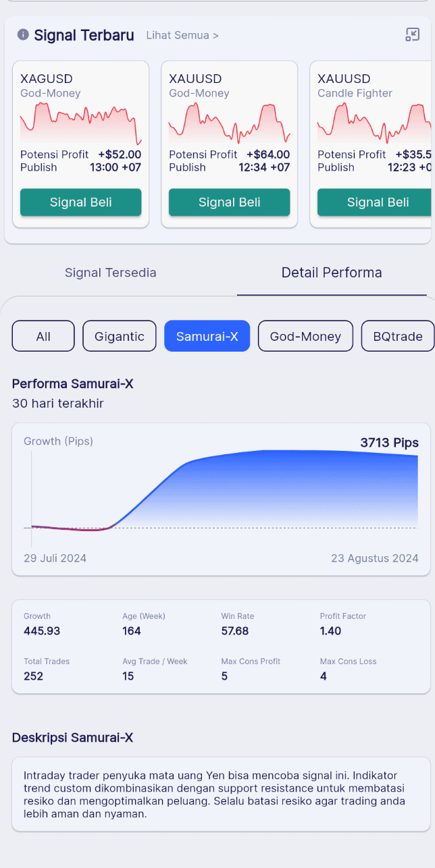
Task: Tap Signal Beli on Candle Fighter card
Action: [x=376, y=202]
